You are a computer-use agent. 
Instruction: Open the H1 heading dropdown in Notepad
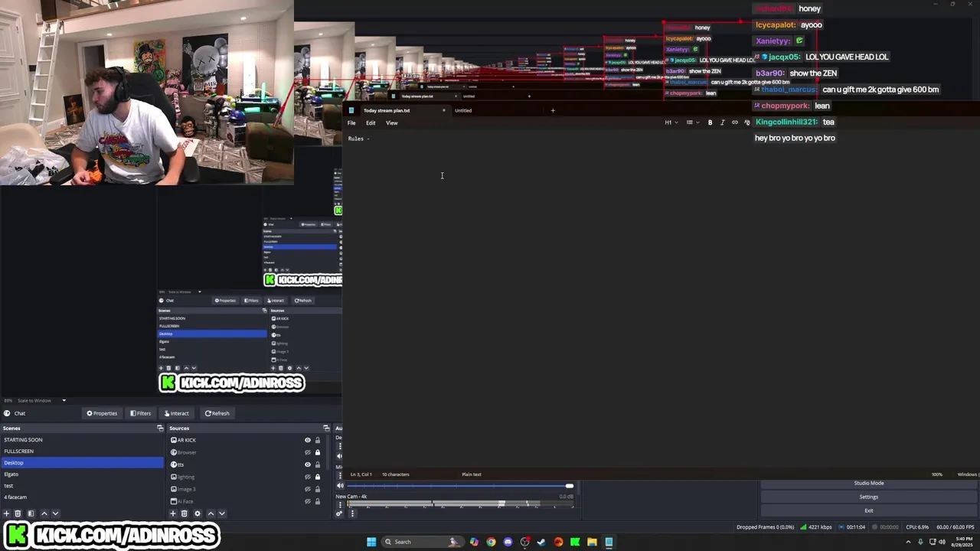[671, 122]
